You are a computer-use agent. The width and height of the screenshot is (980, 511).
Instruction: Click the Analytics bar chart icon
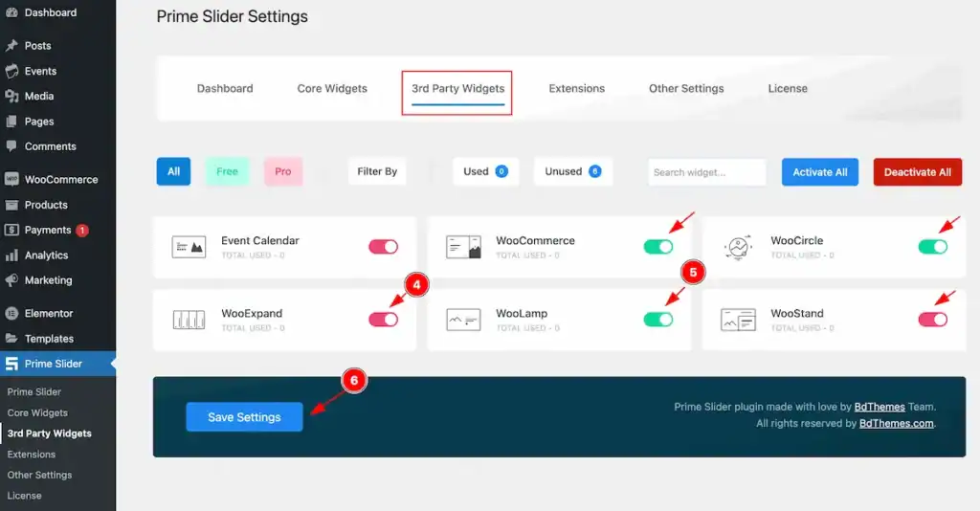[x=11, y=255]
